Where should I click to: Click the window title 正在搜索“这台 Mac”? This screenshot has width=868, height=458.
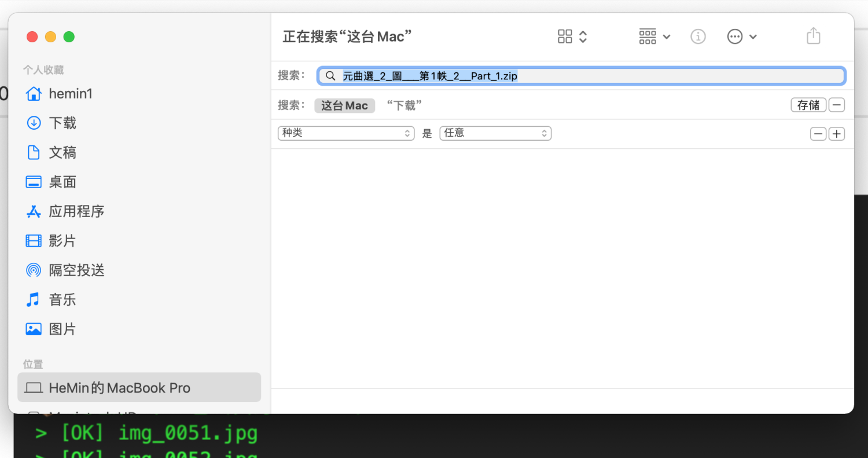347,36
